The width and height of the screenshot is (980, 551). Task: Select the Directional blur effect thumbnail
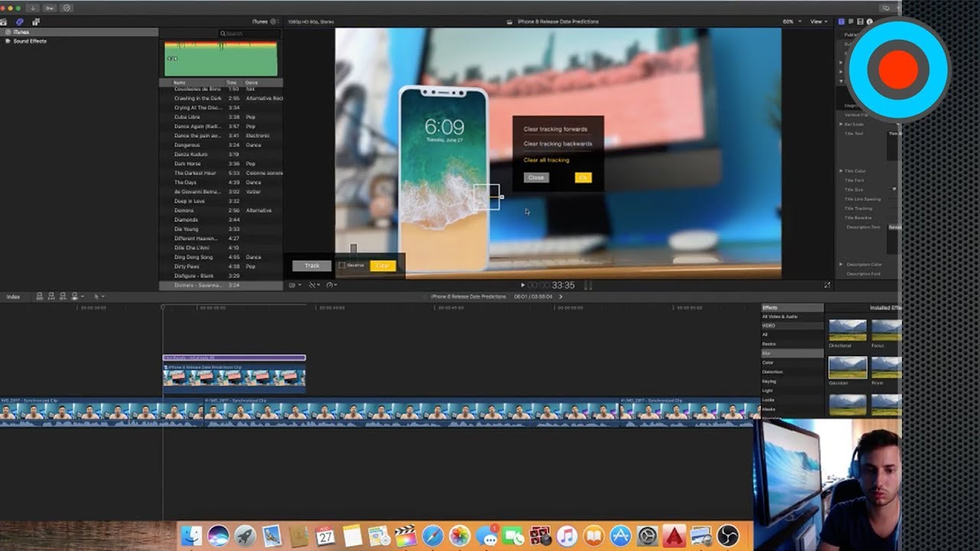848,331
